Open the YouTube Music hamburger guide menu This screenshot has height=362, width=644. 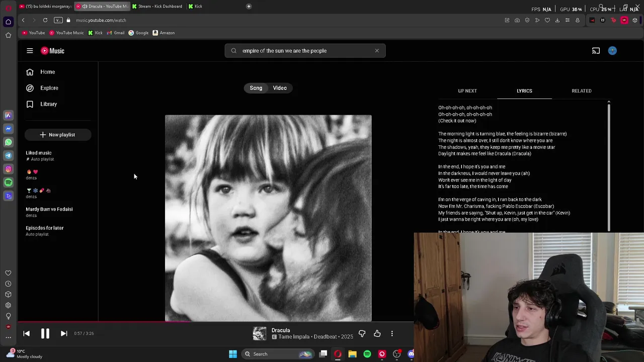point(30,51)
